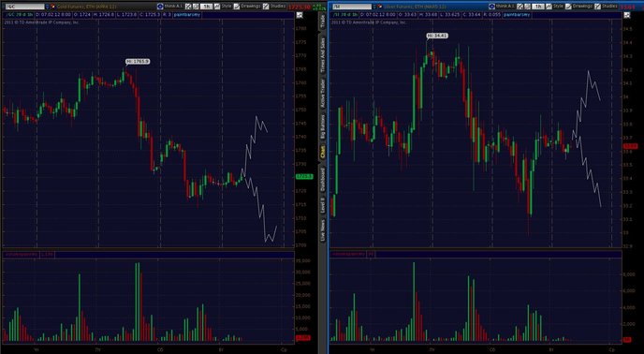Click the silver chart expand icon
Screen dimensions: 644x354
tap(627, 15)
